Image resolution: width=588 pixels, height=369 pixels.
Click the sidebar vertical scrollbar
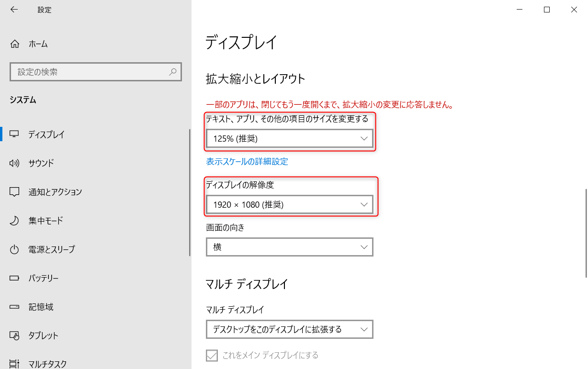190,192
